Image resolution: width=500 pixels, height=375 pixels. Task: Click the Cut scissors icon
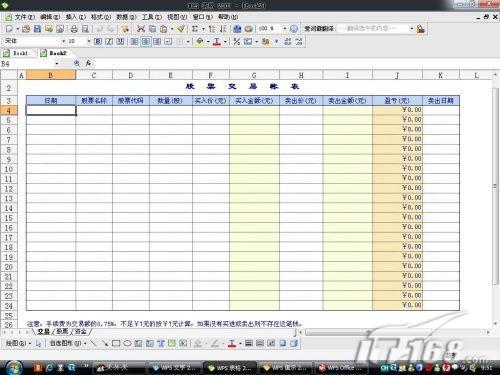pyautogui.click(x=141, y=29)
